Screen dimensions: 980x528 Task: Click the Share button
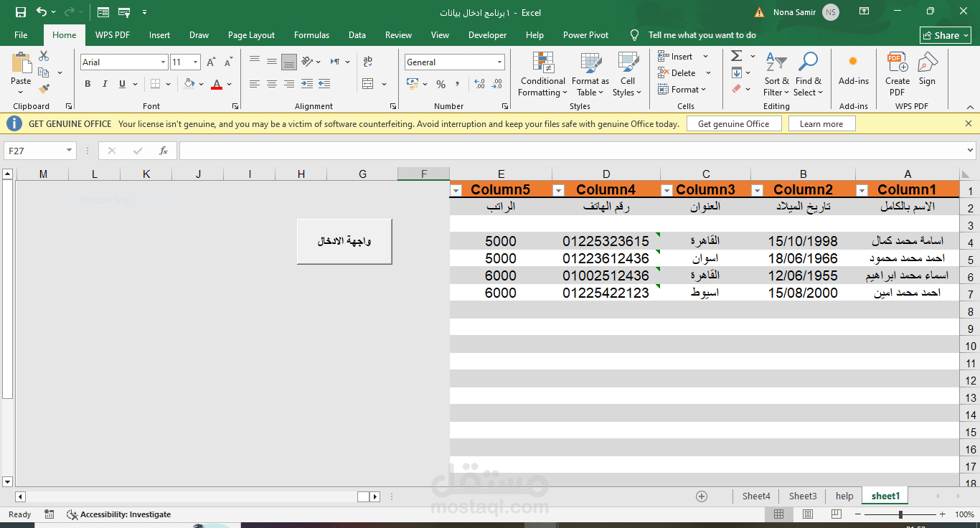tap(946, 35)
